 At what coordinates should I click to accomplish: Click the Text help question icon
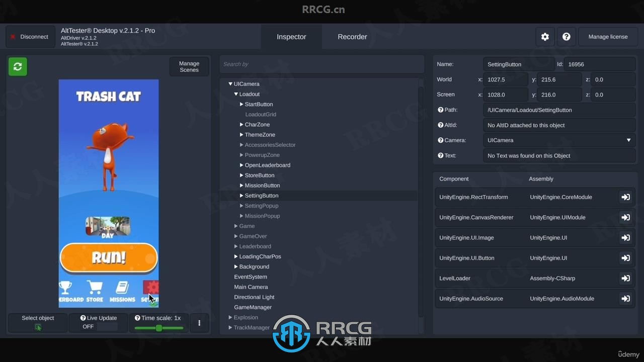tap(440, 155)
